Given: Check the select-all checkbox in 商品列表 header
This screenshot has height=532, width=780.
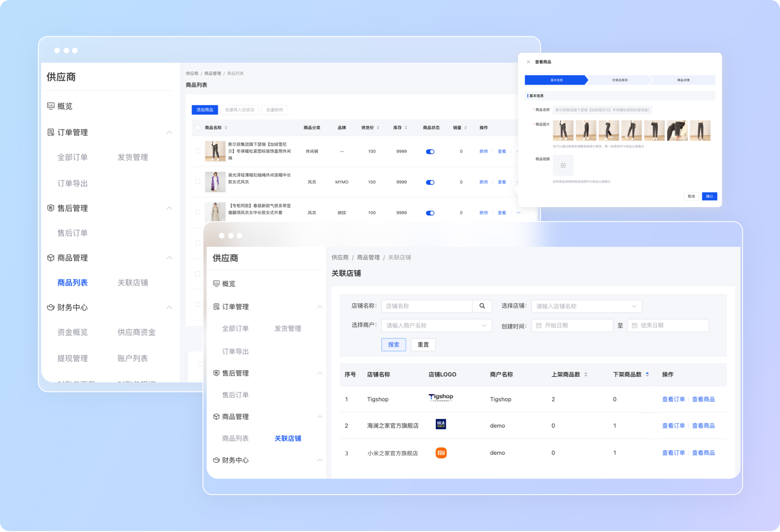Looking at the screenshot, I should tap(198, 128).
